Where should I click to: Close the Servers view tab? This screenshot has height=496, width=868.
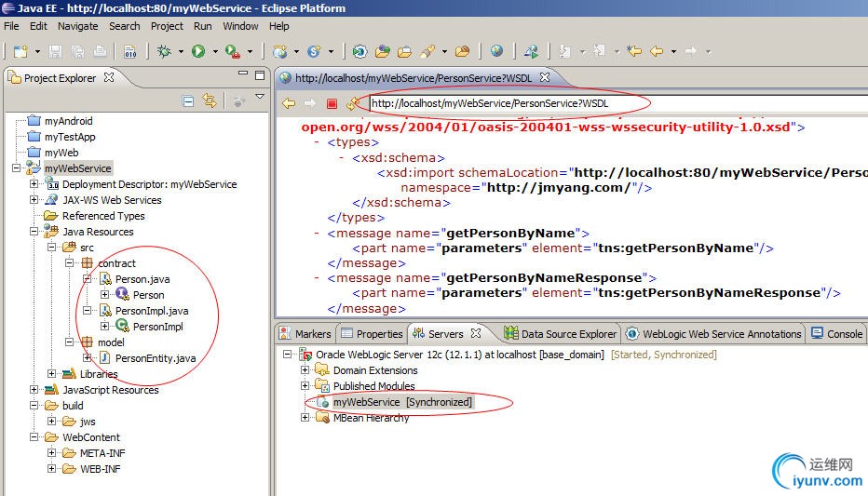click(476, 333)
